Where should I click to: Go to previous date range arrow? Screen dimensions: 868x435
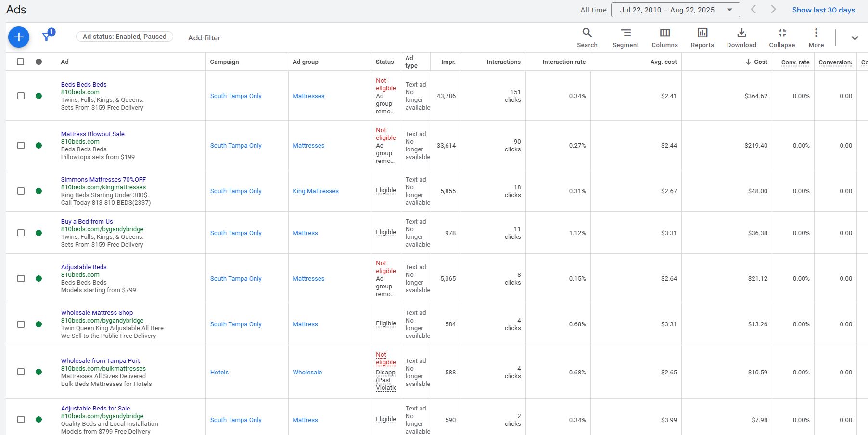click(x=753, y=9)
